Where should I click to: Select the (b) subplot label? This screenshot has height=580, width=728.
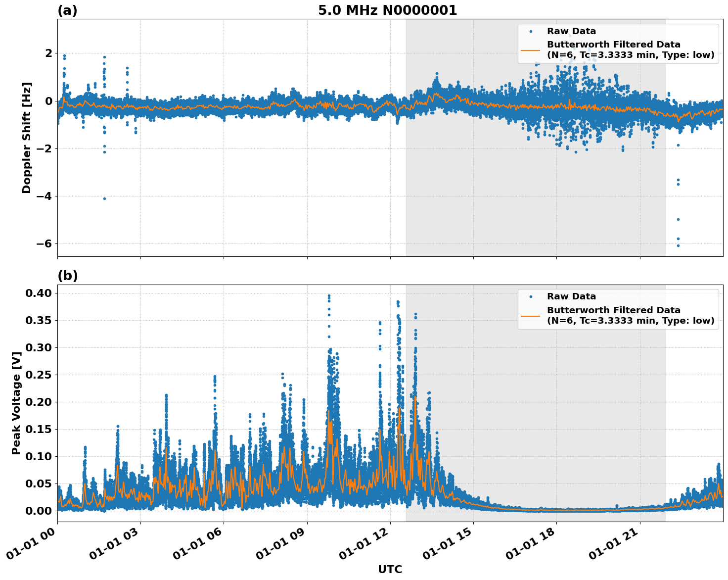67,275
